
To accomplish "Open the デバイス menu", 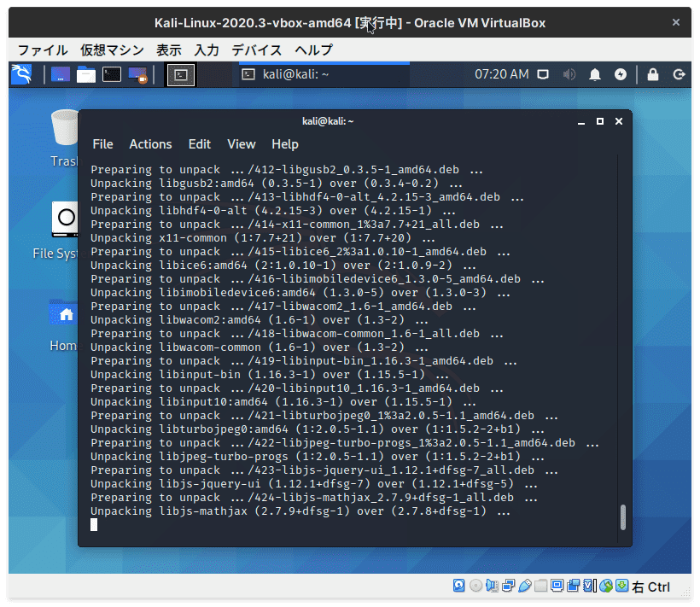I will 257,50.
